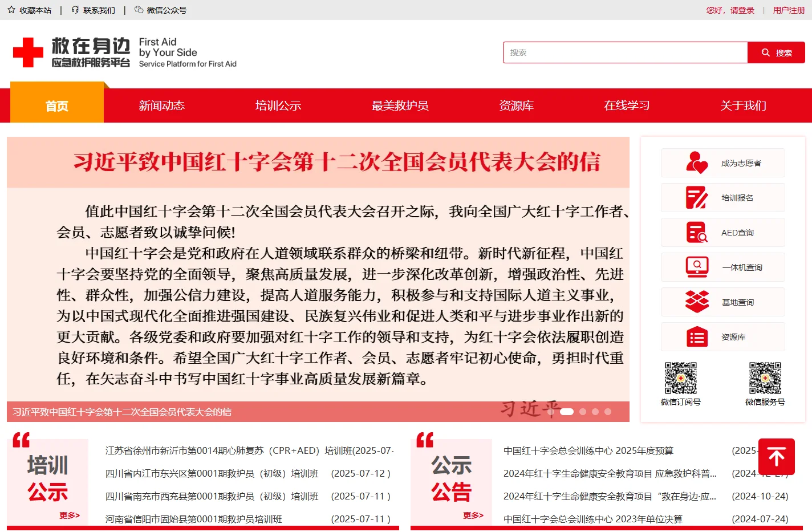
Task: Click 更多 under 公示公告 section
Action: pyautogui.click(x=473, y=515)
